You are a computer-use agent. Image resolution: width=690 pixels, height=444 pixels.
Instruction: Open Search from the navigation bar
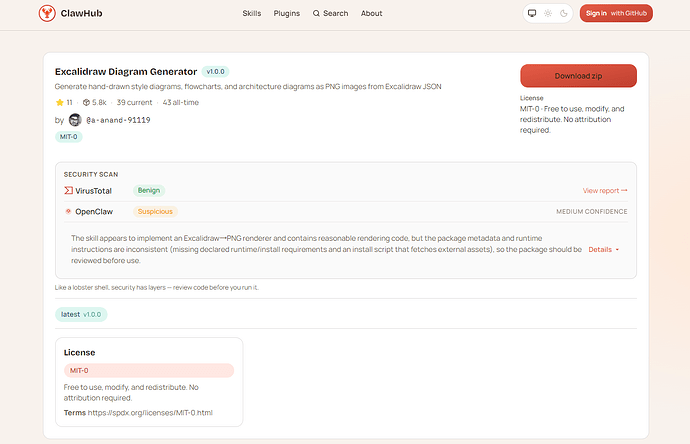330,13
